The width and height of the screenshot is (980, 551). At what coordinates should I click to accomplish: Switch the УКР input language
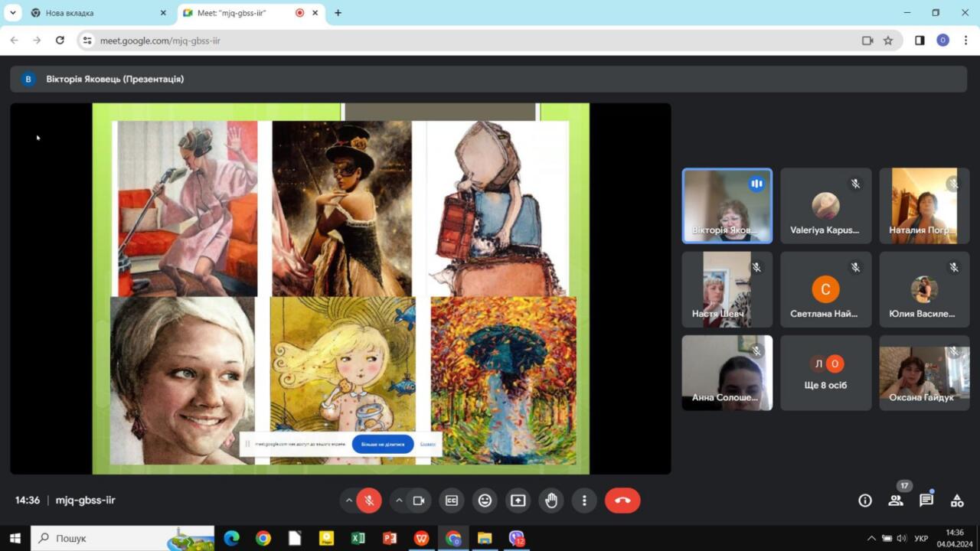point(921,538)
